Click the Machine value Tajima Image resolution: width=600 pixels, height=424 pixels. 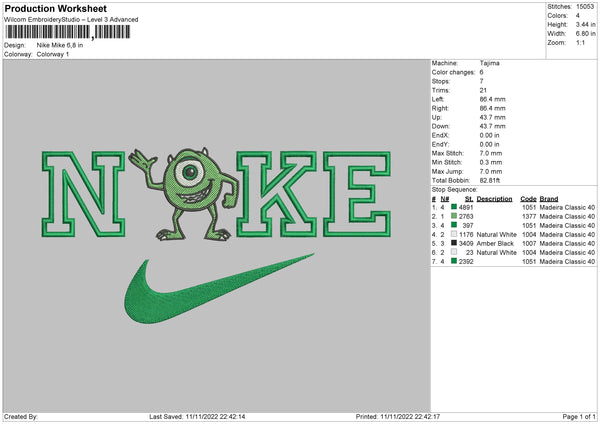pos(489,63)
